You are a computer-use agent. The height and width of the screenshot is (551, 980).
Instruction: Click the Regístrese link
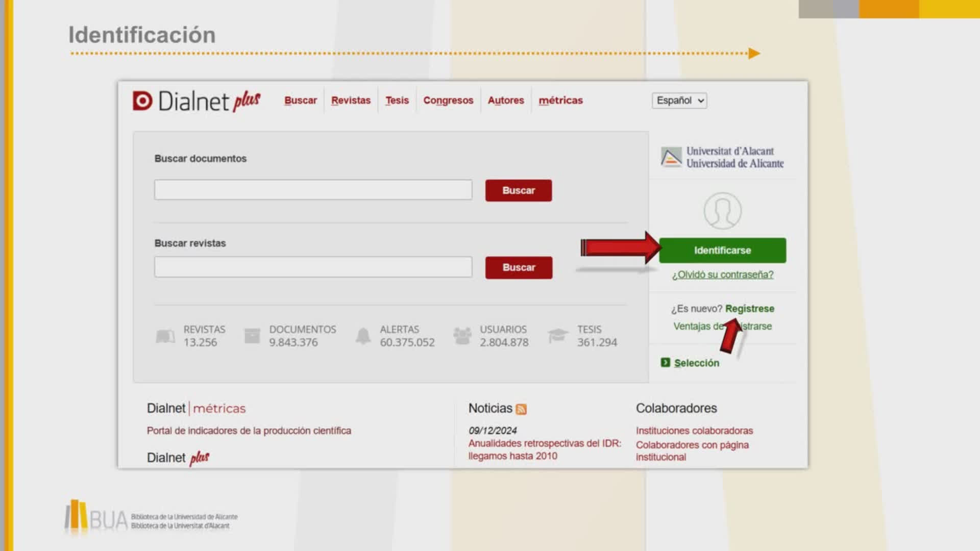click(749, 309)
